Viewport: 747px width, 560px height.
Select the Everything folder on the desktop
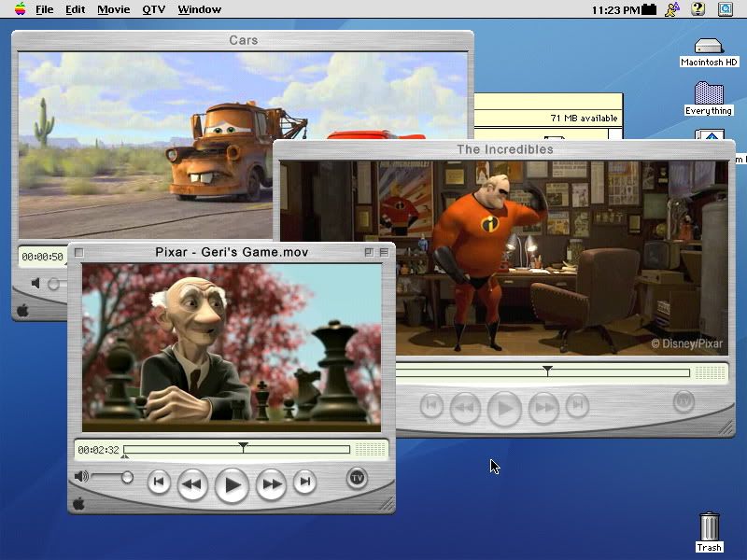[709, 99]
